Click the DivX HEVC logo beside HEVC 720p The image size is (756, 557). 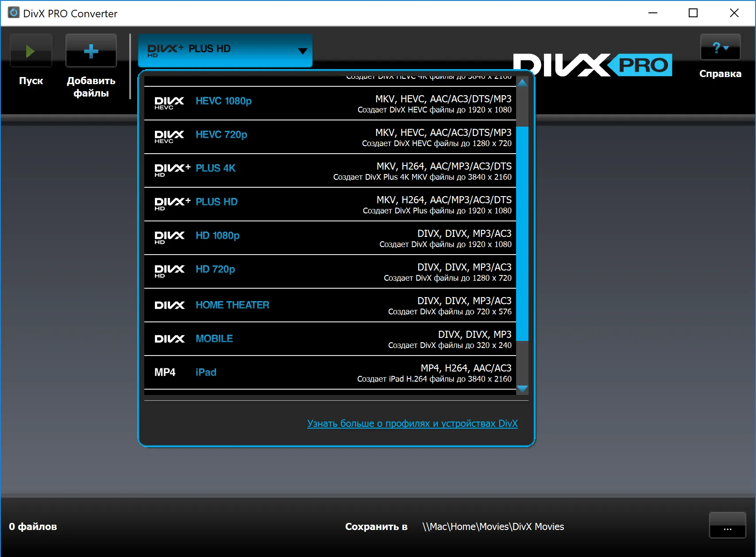(x=169, y=137)
